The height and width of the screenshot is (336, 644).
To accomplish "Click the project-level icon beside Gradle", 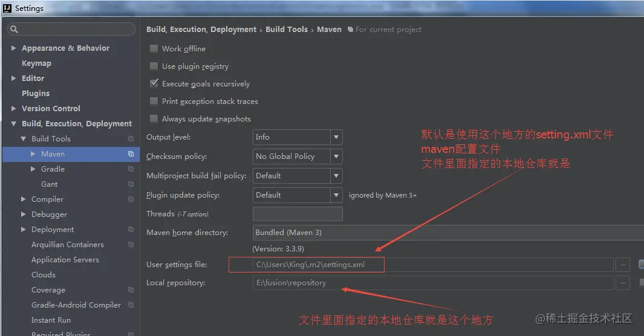I will coord(131,169).
